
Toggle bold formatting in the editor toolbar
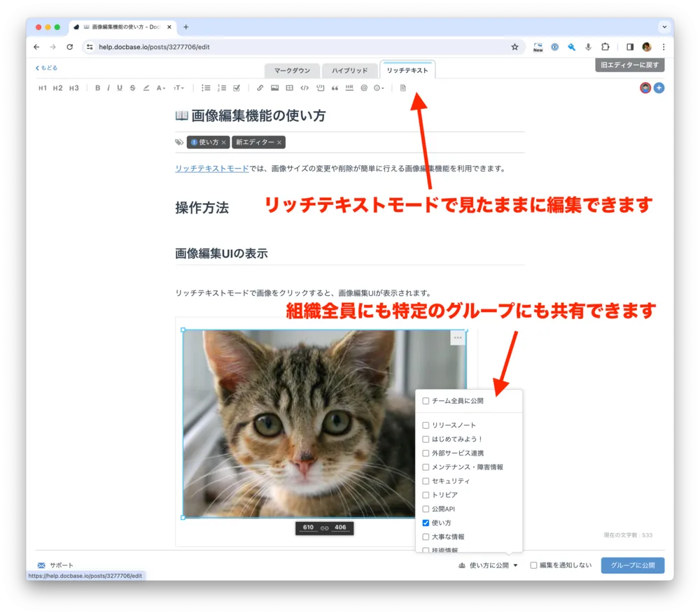click(x=98, y=88)
